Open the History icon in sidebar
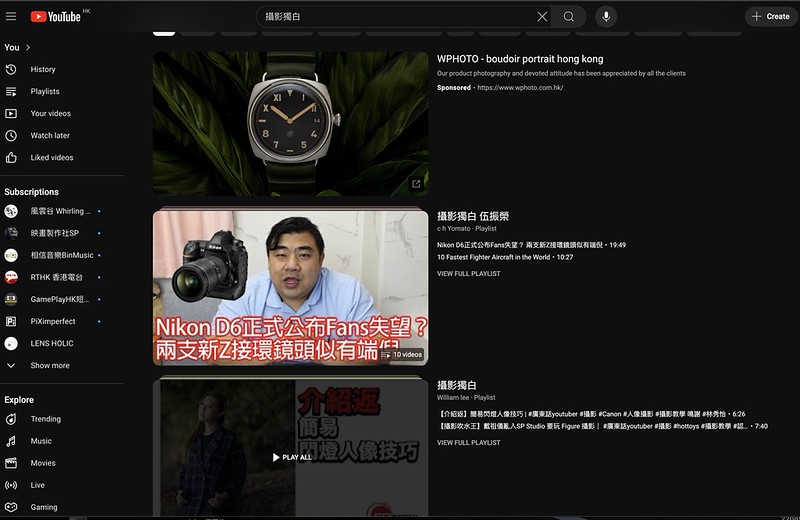The image size is (800, 520). (11, 69)
